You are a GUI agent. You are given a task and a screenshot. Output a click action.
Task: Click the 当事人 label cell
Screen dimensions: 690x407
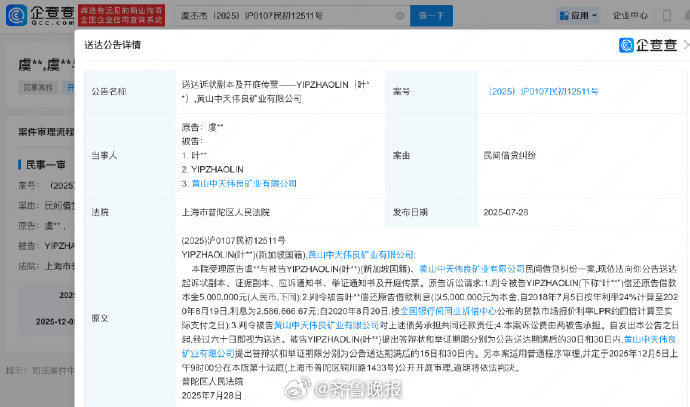[x=129, y=155]
